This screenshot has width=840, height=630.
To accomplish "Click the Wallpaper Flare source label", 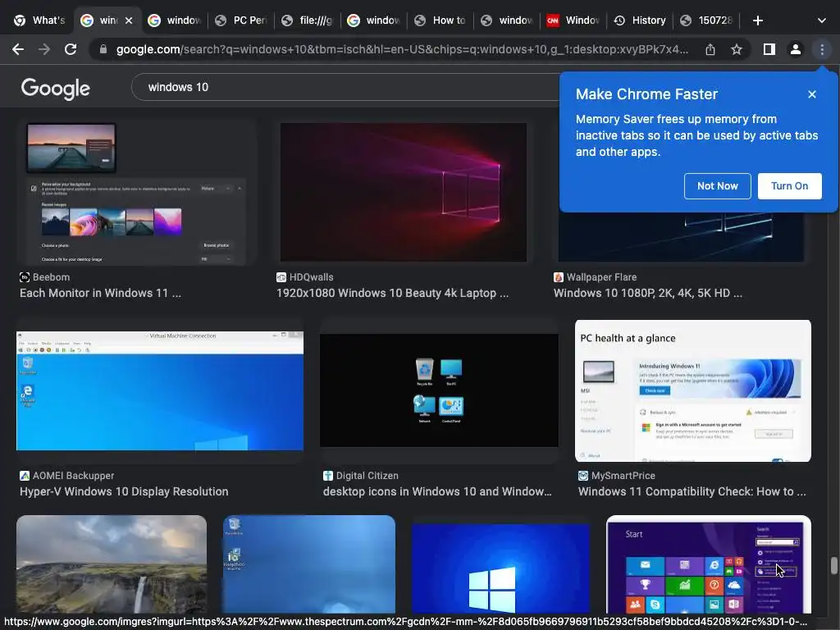I will click(x=601, y=277).
